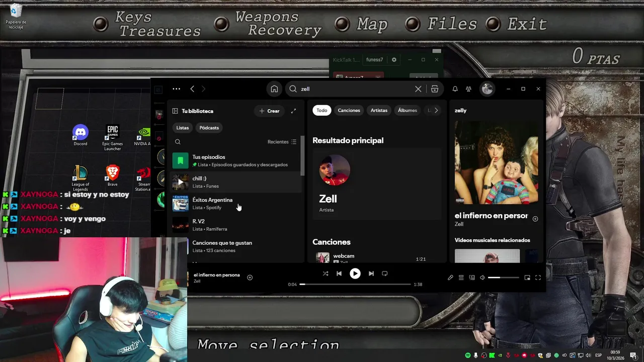
Task: Clear the 'zell' search query
Action: pos(418,89)
